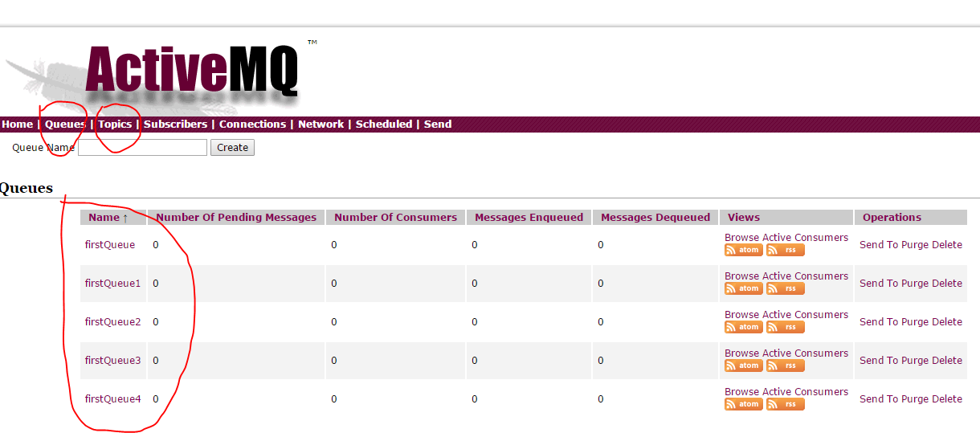The height and width of the screenshot is (433, 980).
Task: Open the Queues section
Action: click(x=65, y=125)
